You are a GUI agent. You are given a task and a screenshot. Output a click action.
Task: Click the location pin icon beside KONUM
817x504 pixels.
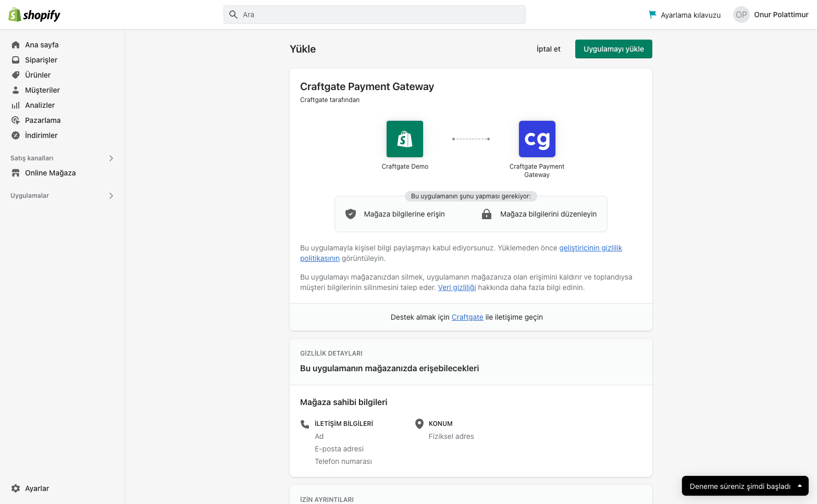pos(419,424)
